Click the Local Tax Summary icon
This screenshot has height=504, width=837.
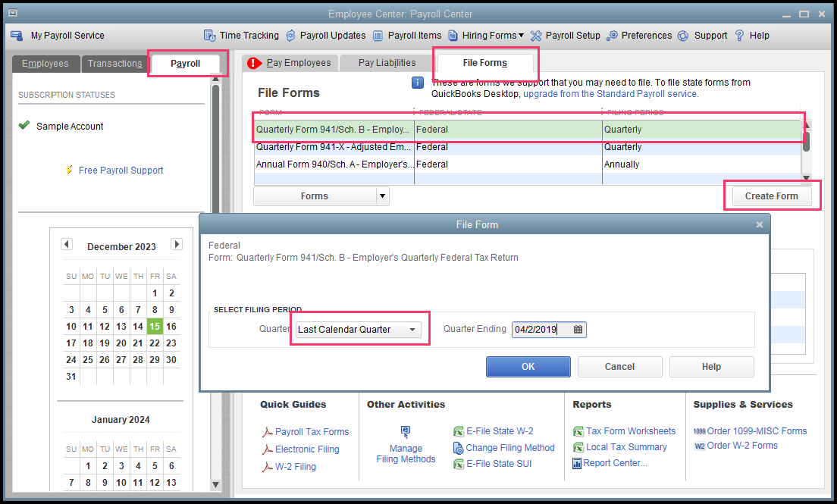[578, 447]
